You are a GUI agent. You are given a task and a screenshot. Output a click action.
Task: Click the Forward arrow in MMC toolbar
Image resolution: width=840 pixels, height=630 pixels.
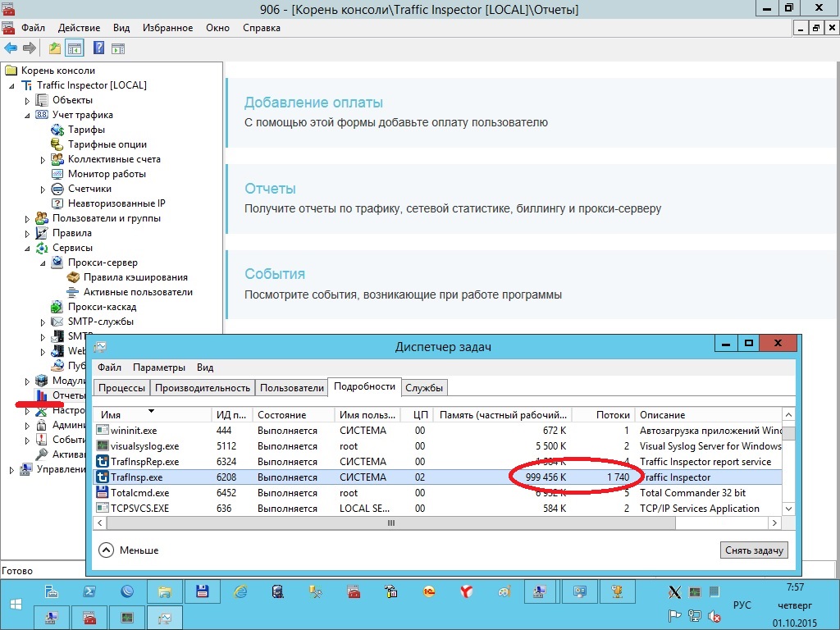pyautogui.click(x=30, y=48)
